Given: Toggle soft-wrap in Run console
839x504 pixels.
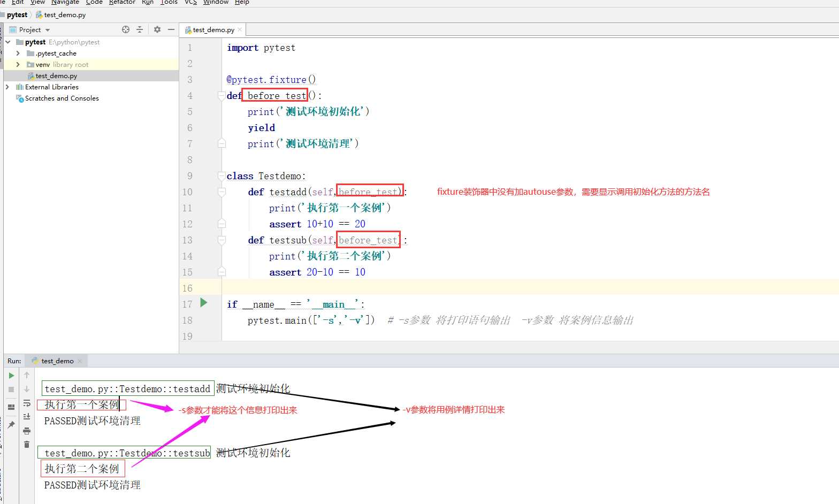Looking at the screenshot, I should [27, 403].
